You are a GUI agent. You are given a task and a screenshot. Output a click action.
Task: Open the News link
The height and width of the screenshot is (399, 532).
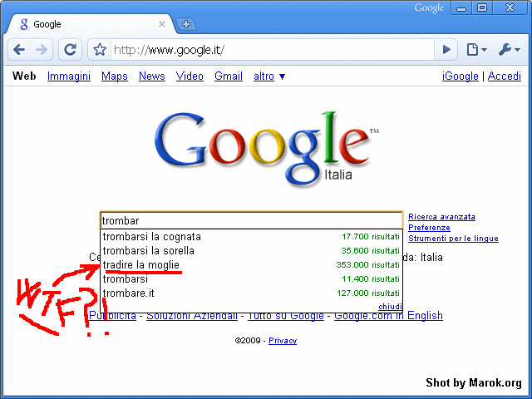(x=151, y=76)
